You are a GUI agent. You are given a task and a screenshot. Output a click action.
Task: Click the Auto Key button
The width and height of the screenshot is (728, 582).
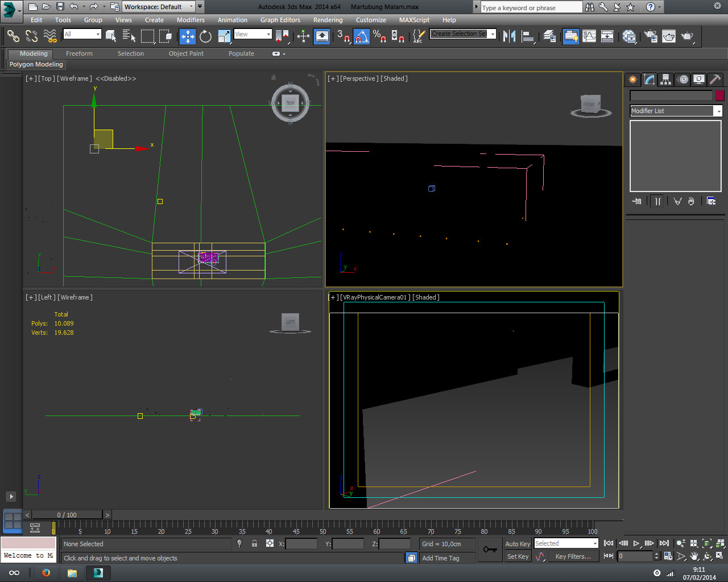[518, 544]
